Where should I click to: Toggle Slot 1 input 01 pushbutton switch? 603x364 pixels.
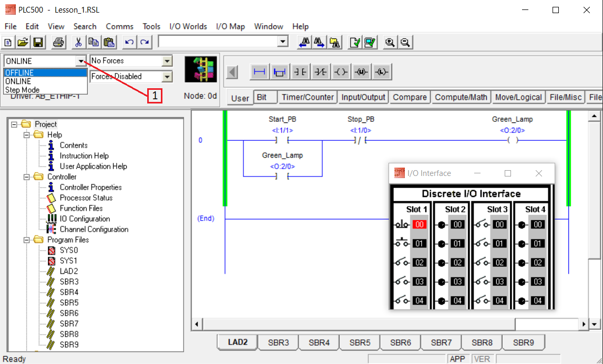(402, 243)
